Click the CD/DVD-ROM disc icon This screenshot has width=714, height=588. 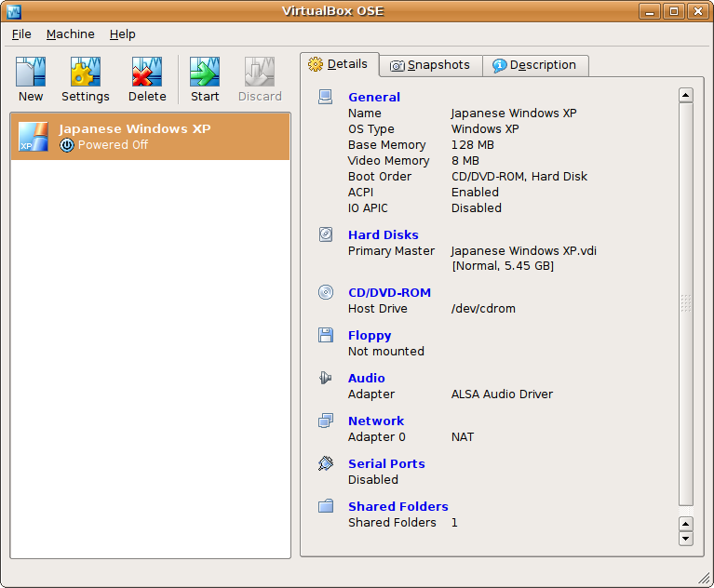[x=326, y=292]
